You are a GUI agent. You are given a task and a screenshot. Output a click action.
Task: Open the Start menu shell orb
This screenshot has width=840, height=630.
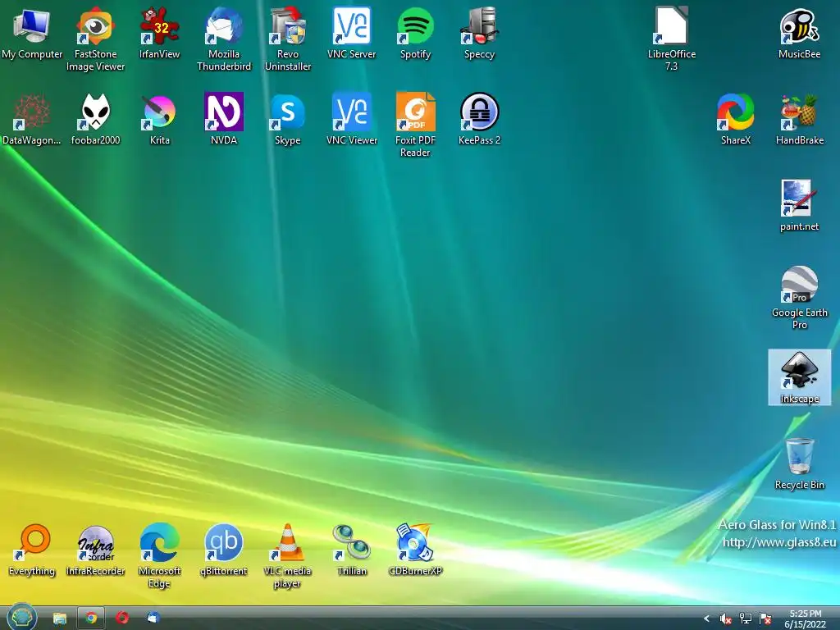click(21, 618)
